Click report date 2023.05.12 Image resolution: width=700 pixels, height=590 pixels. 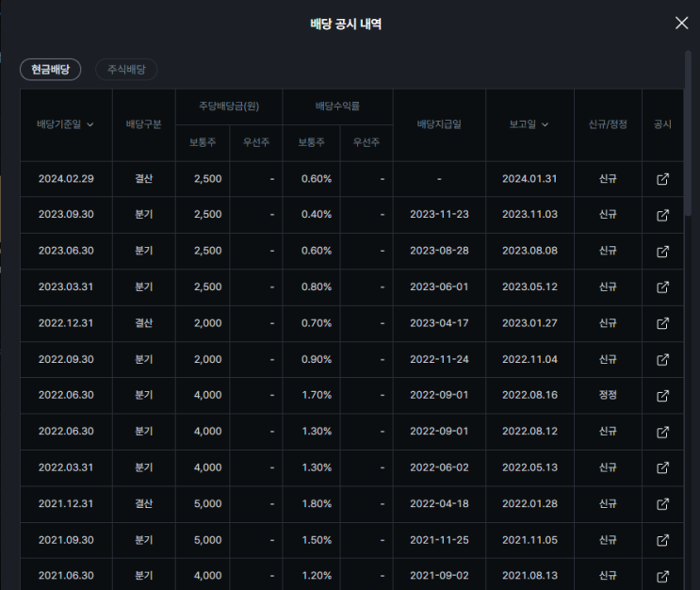point(529,287)
